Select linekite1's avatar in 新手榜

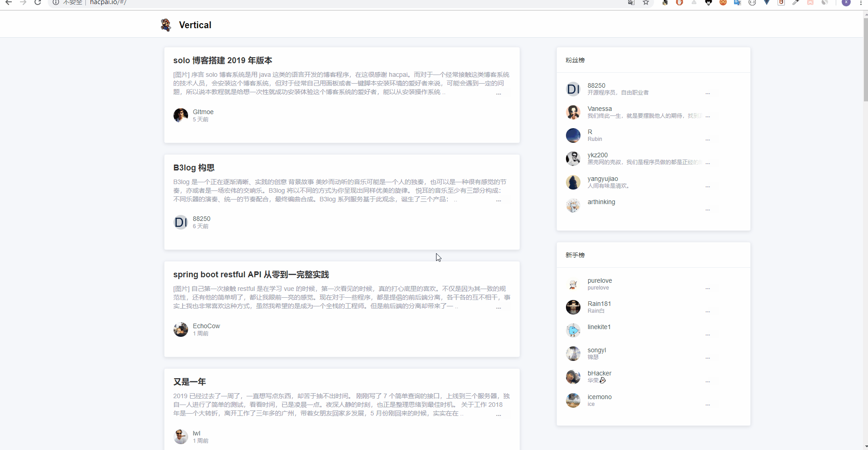pyautogui.click(x=573, y=330)
